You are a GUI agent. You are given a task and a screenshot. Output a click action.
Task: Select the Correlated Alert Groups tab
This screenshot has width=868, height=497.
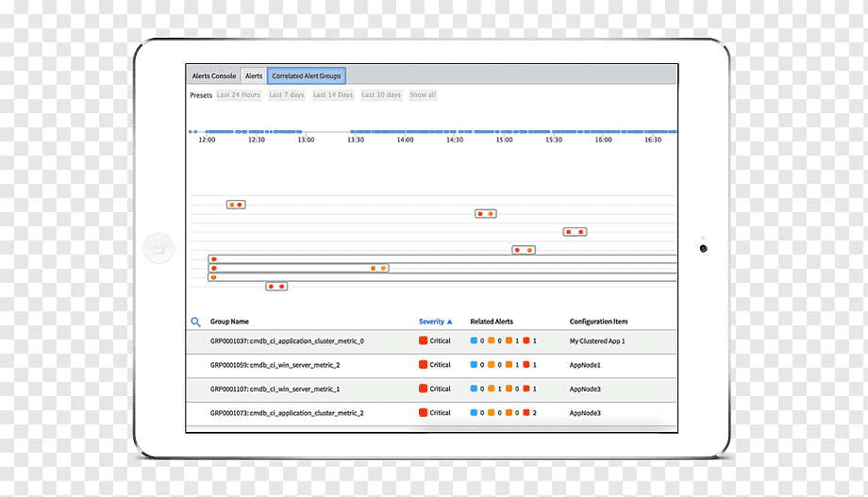[x=306, y=75]
